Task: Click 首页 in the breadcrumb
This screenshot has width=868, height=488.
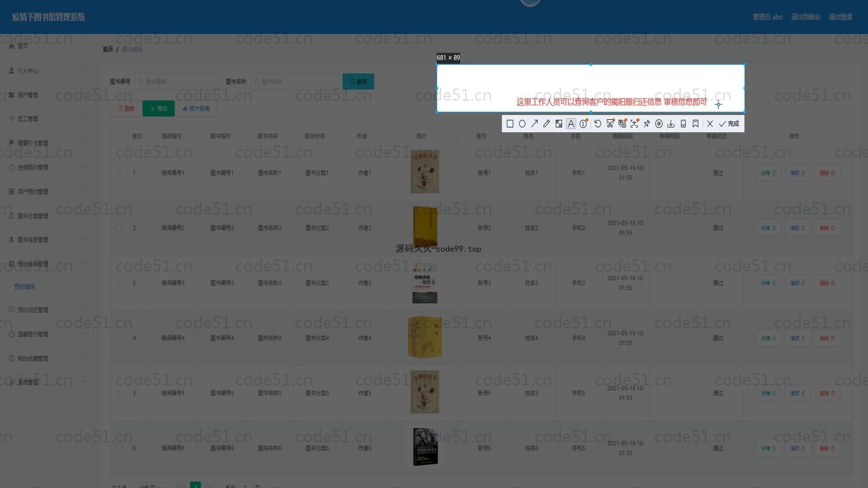Action: [x=108, y=49]
